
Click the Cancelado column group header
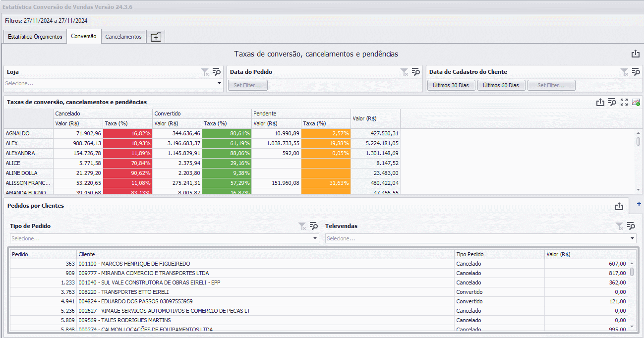tap(103, 114)
